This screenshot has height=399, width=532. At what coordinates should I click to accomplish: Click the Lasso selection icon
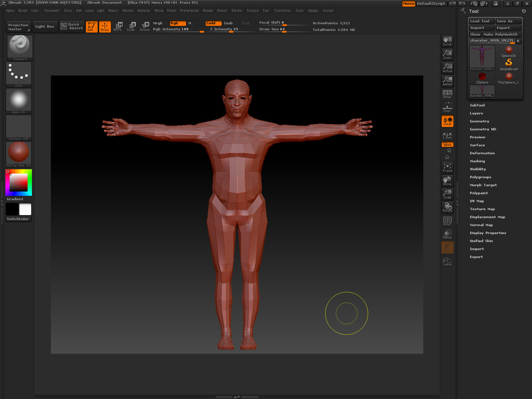click(x=447, y=261)
